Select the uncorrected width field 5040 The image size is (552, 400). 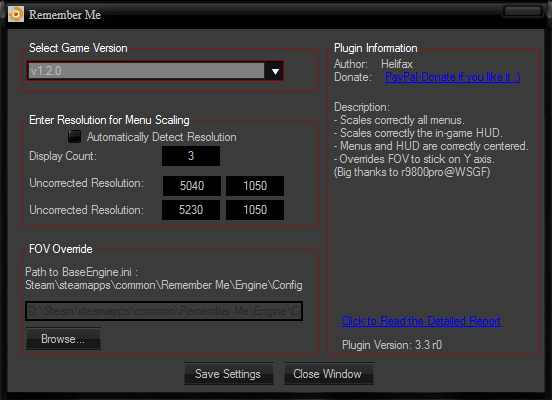192,186
